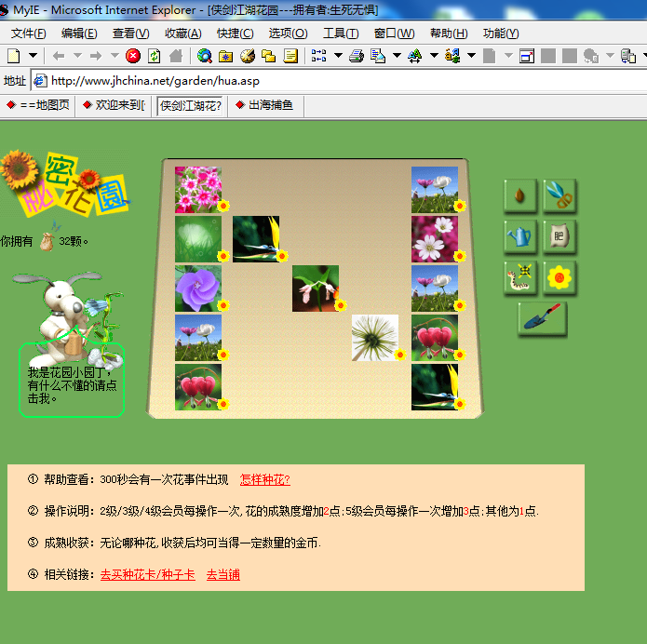Click the Back arrow in toolbar

[59, 56]
